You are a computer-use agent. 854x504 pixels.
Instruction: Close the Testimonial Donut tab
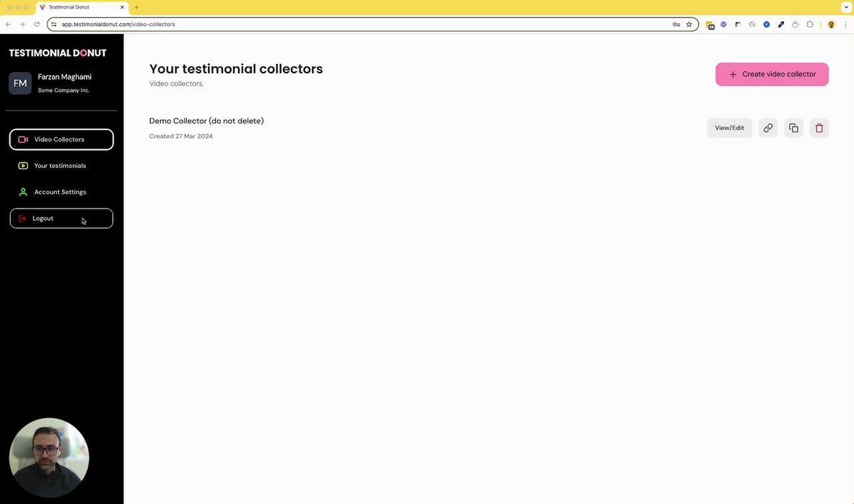pos(122,7)
